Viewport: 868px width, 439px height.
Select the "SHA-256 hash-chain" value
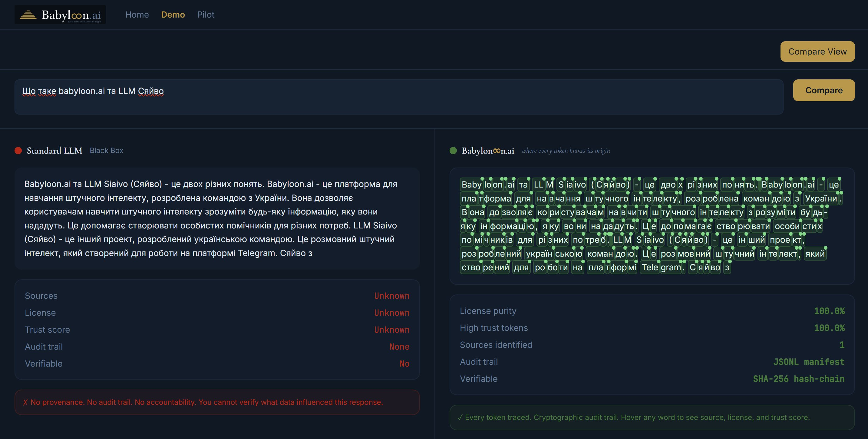(x=799, y=379)
